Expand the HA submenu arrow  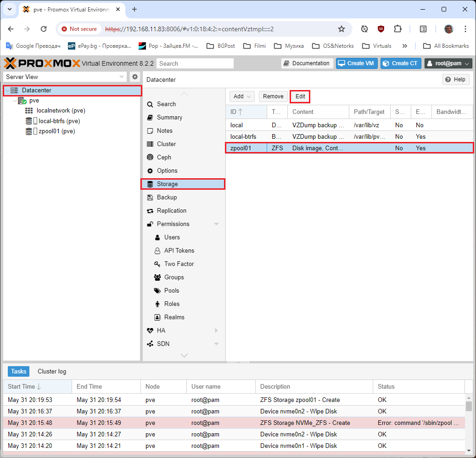point(217,330)
